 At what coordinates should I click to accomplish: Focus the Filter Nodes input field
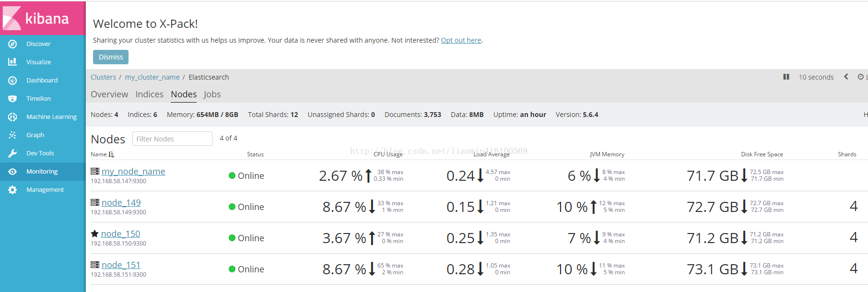172,139
